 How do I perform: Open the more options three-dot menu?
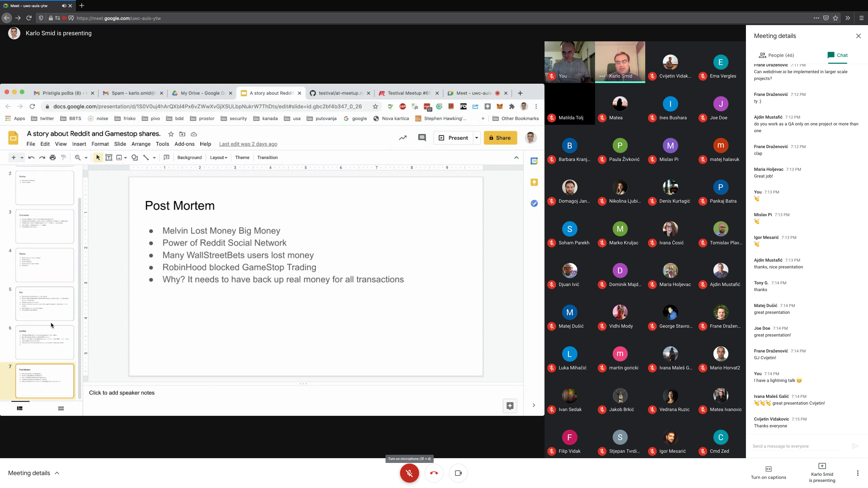pos(857,473)
